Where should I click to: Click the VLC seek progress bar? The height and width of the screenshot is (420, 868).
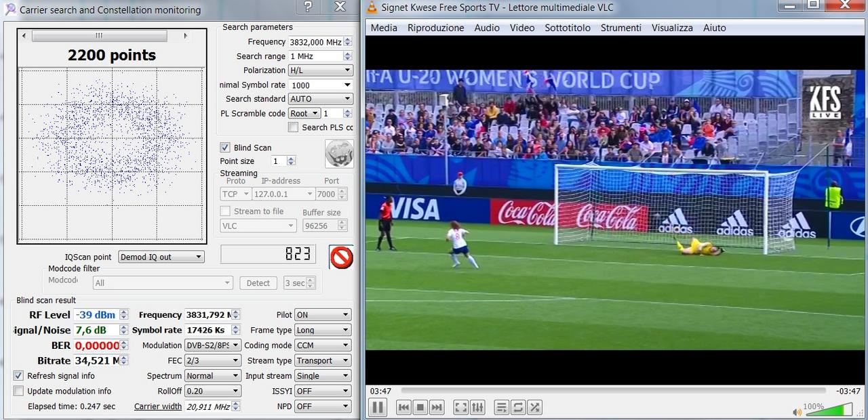(x=614, y=391)
